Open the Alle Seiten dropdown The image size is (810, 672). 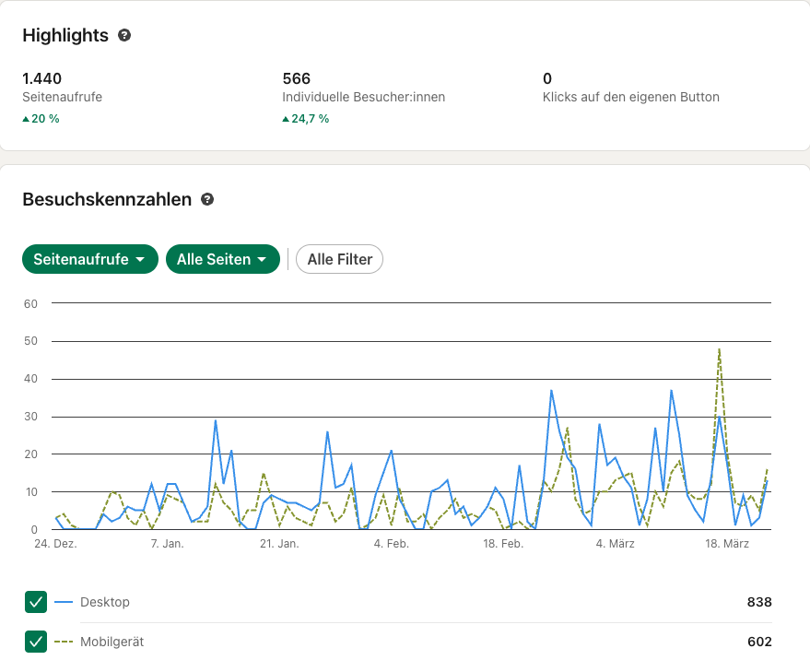tap(223, 259)
